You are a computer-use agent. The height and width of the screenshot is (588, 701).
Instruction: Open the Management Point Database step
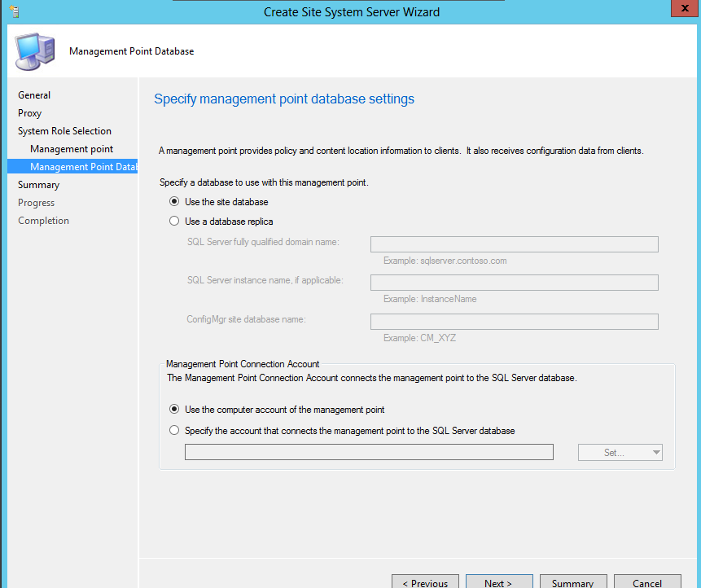pos(81,166)
